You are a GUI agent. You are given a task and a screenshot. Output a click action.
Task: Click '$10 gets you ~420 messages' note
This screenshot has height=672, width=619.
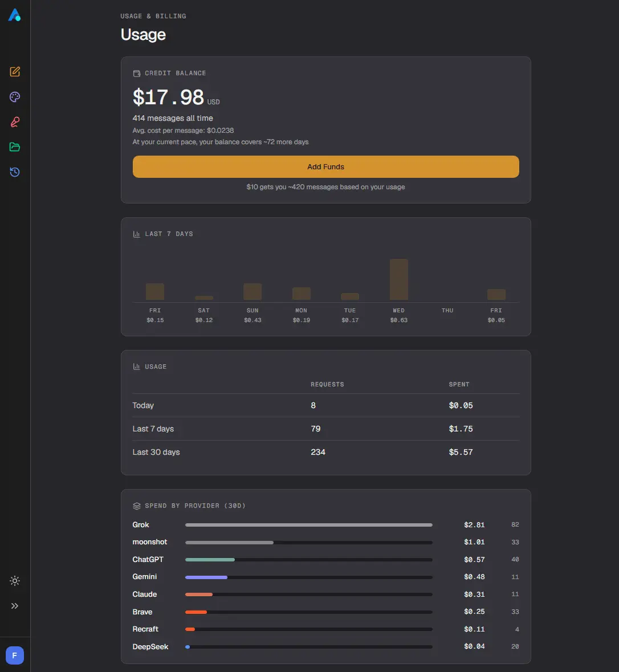[x=326, y=187]
